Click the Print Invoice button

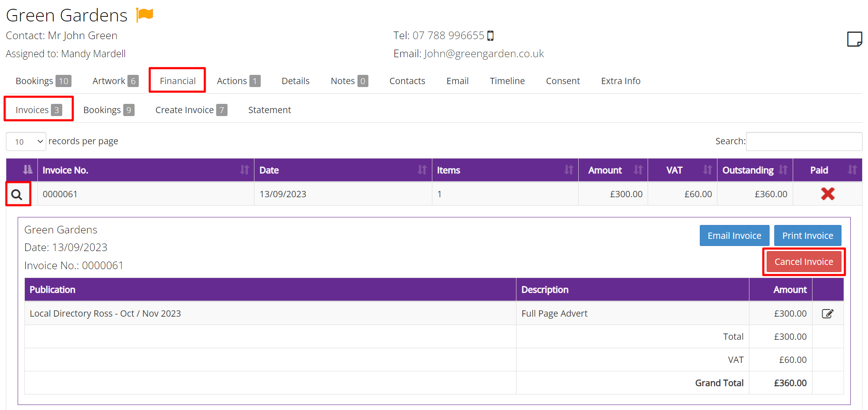pyautogui.click(x=807, y=235)
